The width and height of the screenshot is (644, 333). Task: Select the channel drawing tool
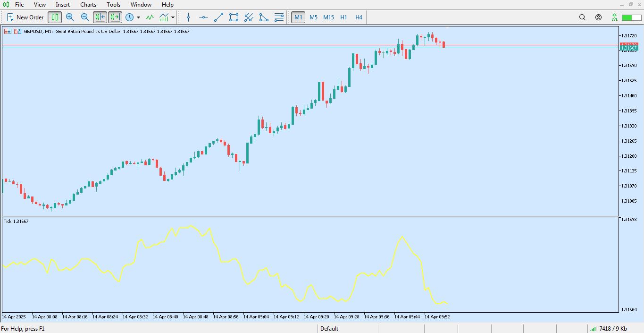click(249, 17)
